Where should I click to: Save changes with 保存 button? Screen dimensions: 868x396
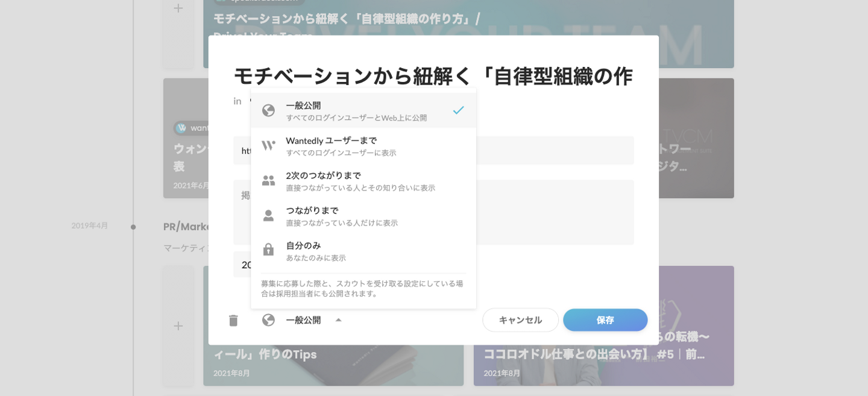(x=605, y=320)
